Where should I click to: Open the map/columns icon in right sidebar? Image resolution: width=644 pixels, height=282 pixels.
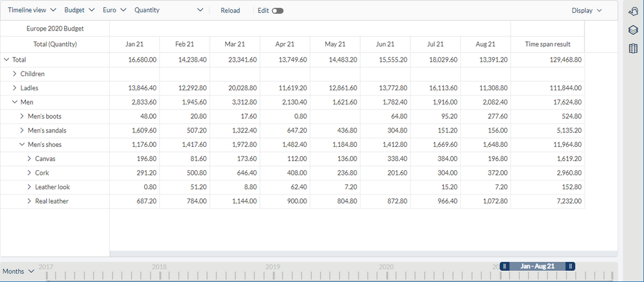coord(633,49)
